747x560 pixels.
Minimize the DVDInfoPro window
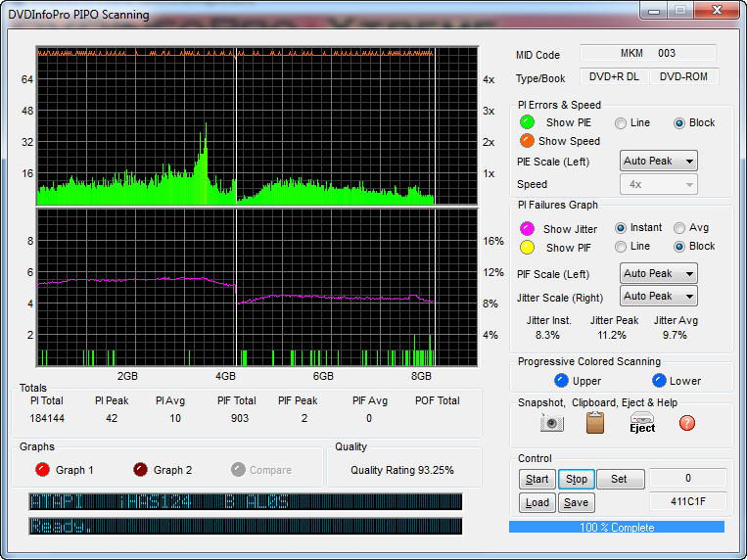654,11
